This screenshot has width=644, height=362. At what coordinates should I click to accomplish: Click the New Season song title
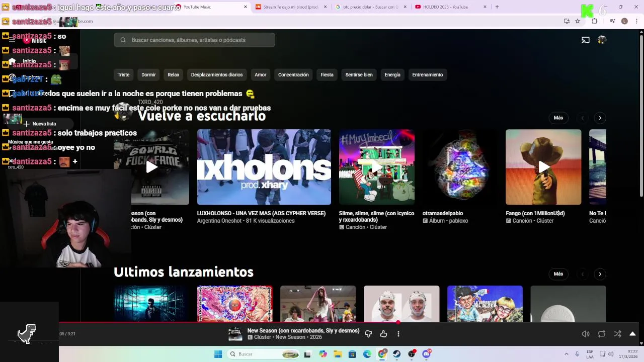[x=303, y=331]
